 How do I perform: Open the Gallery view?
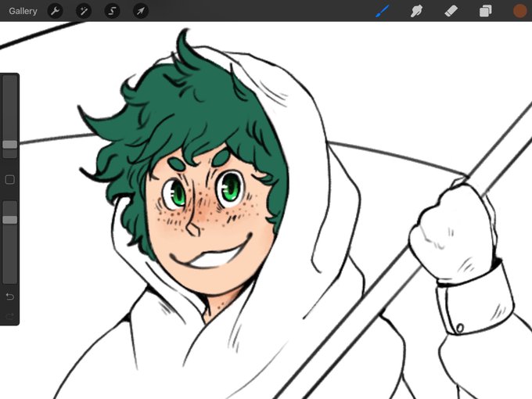point(23,11)
